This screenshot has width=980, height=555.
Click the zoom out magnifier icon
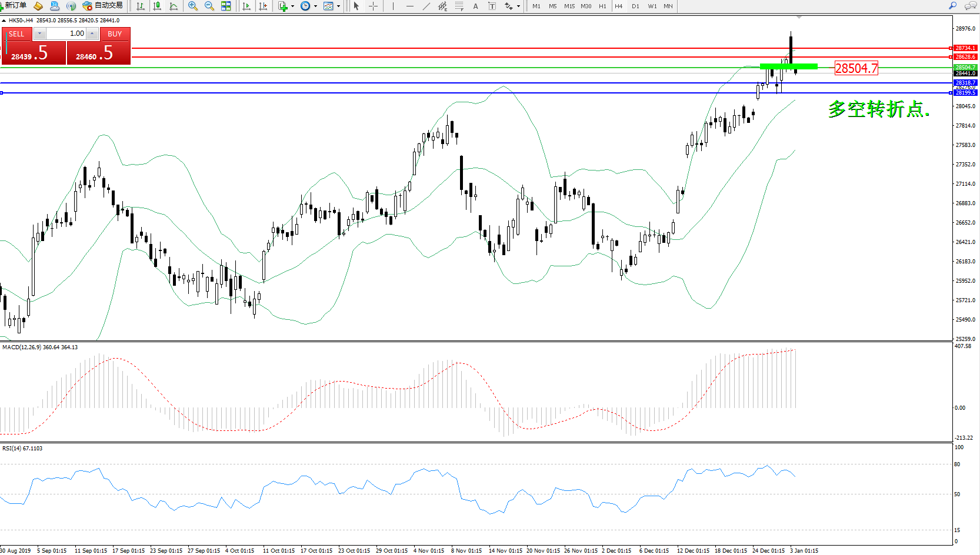(x=209, y=6)
